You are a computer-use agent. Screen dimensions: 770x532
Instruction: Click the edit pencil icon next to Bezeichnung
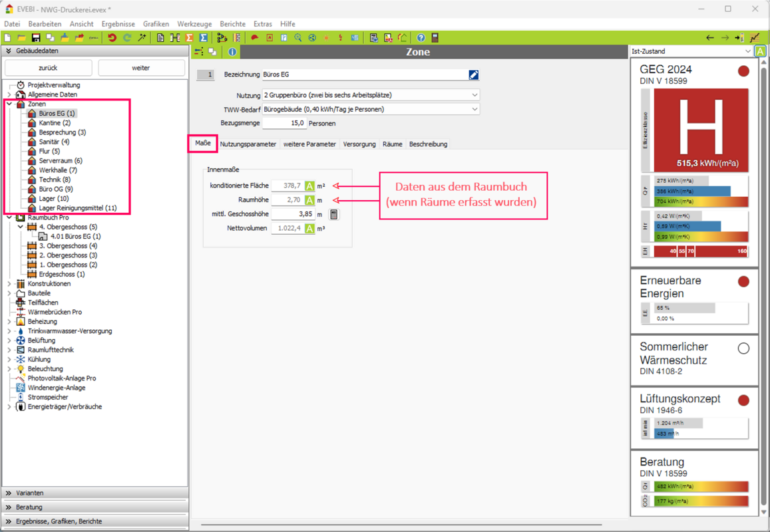click(x=473, y=75)
